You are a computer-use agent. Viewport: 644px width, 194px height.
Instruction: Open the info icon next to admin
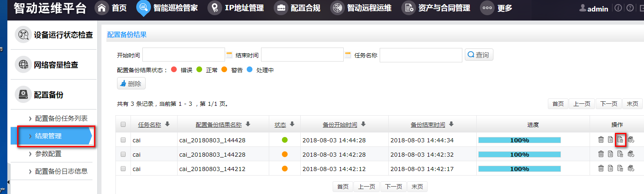click(x=618, y=8)
